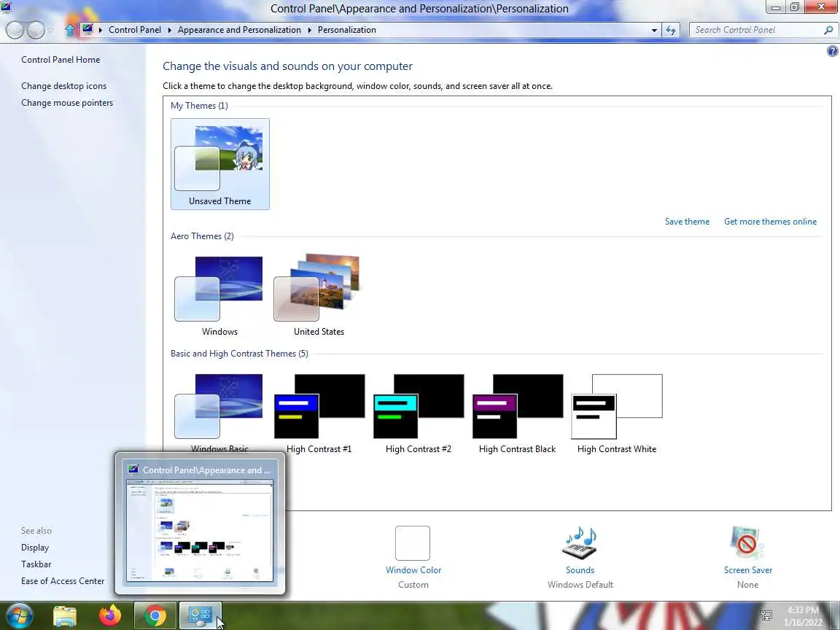This screenshot has height=630, width=840.
Task: Expand arrow after Appearance and Personalization breadcrumb
Action: [309, 30]
